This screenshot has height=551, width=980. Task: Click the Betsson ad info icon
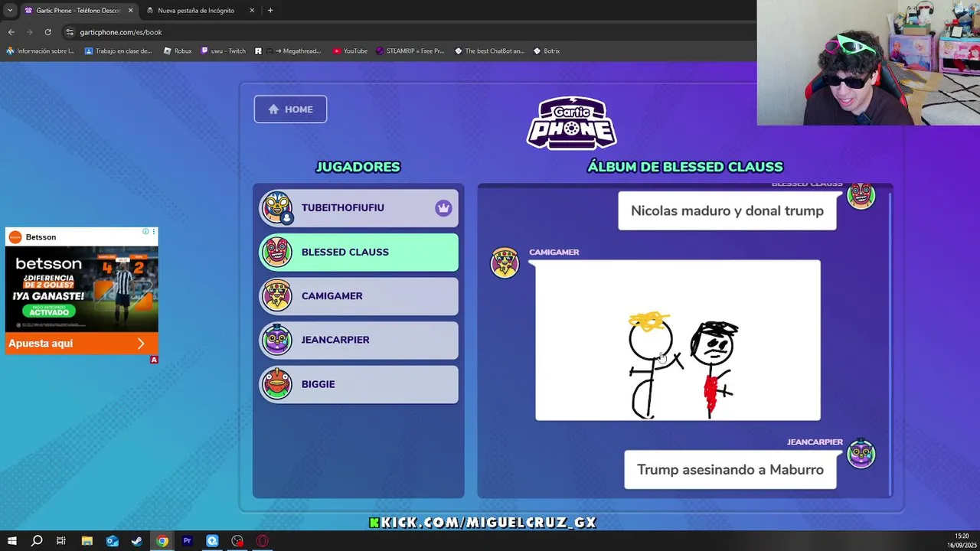tap(145, 232)
